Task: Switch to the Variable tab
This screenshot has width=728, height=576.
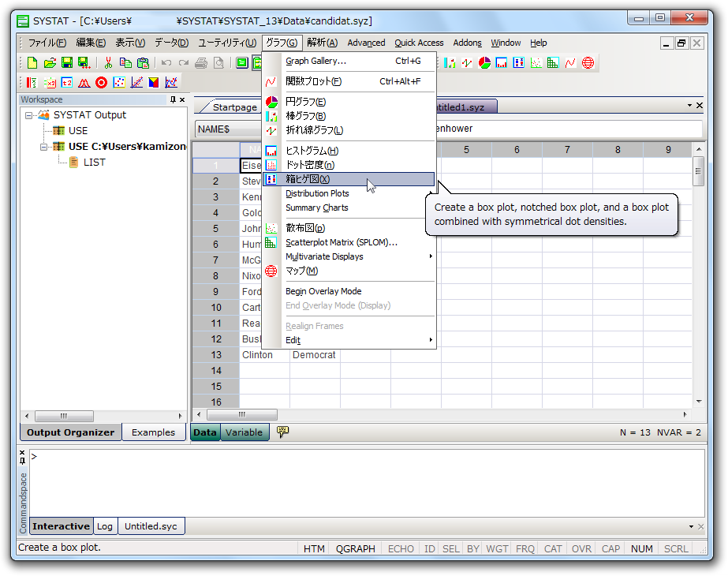Action: [x=245, y=432]
